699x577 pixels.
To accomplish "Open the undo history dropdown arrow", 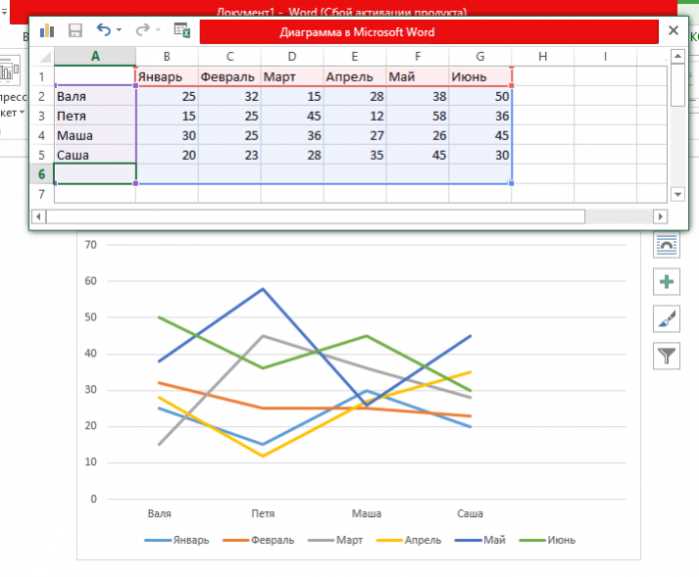I will (x=119, y=30).
